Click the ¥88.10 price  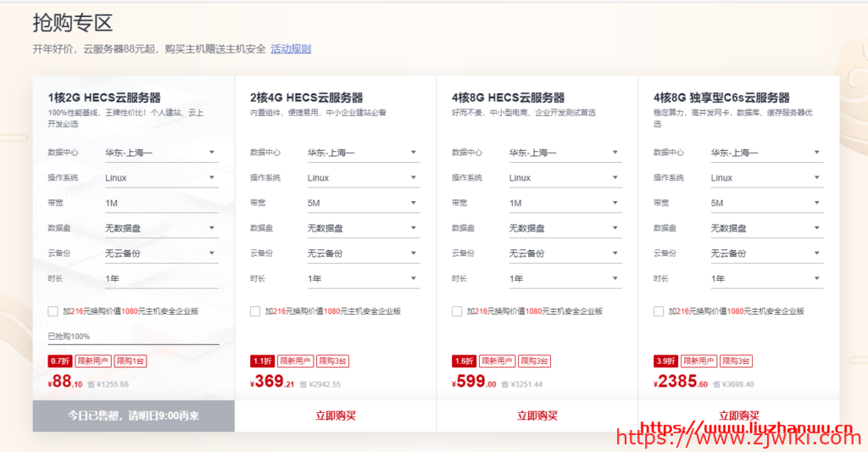point(65,382)
